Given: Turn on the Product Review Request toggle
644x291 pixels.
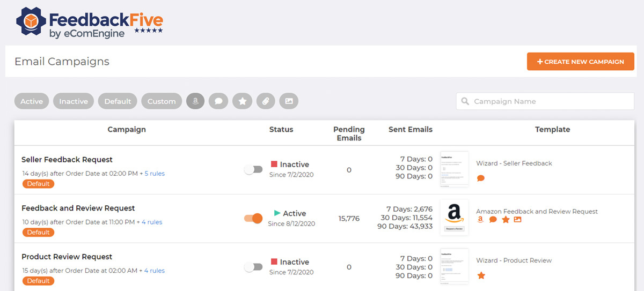Looking at the screenshot, I should coord(253,267).
